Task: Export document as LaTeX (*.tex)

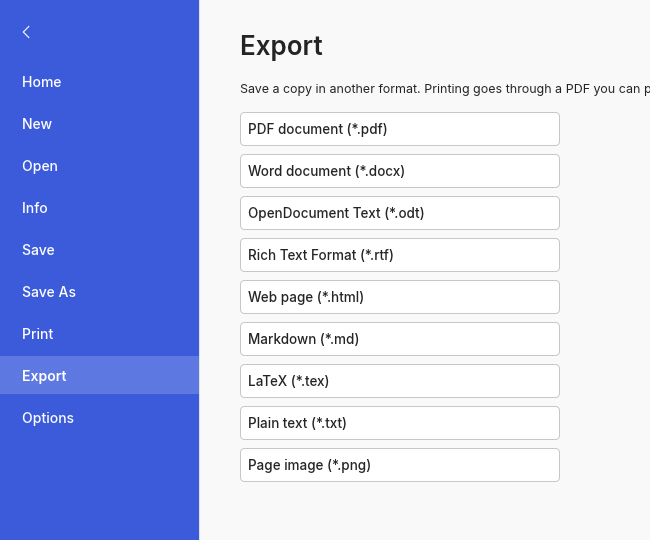Action: [400, 381]
